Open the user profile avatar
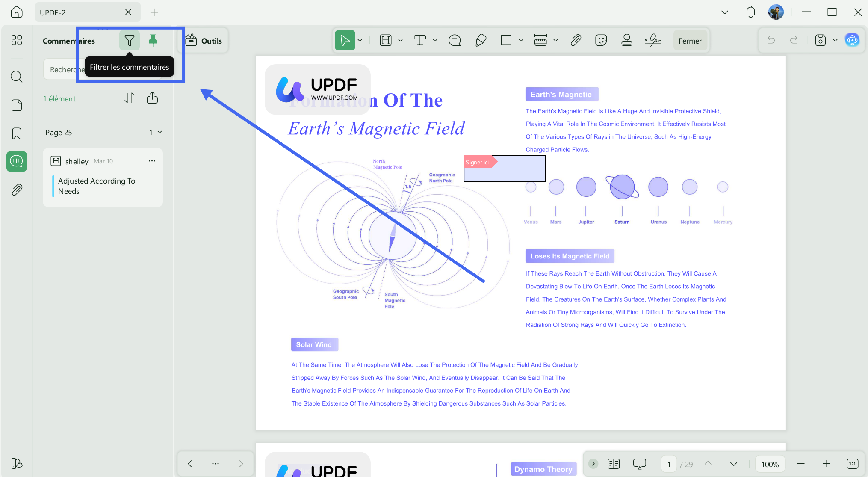The height and width of the screenshot is (477, 868). click(776, 12)
